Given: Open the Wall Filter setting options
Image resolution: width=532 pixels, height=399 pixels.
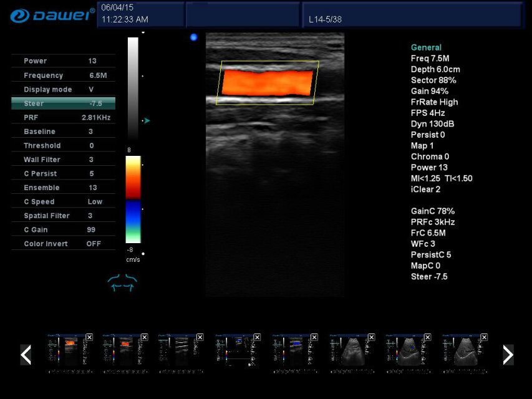Looking at the screenshot, I should [62, 159].
